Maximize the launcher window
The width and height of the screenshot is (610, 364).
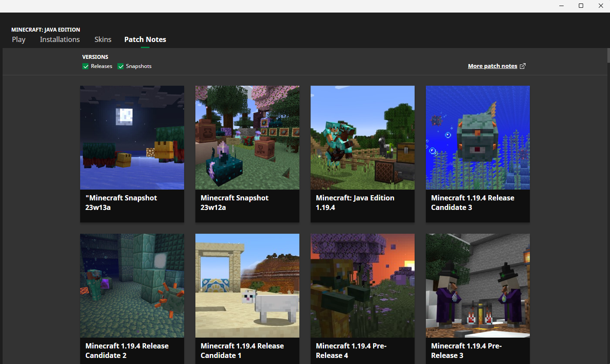pyautogui.click(x=581, y=6)
